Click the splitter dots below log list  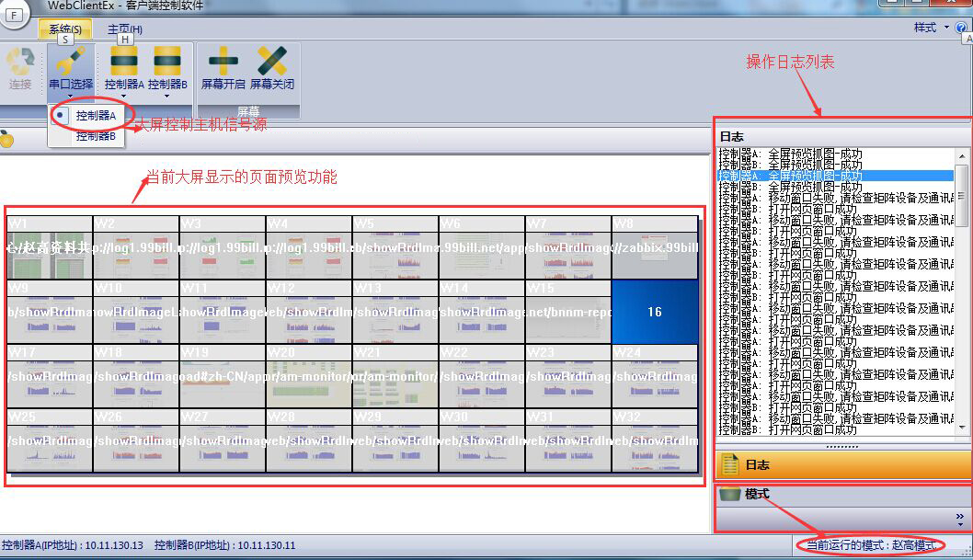click(x=842, y=447)
